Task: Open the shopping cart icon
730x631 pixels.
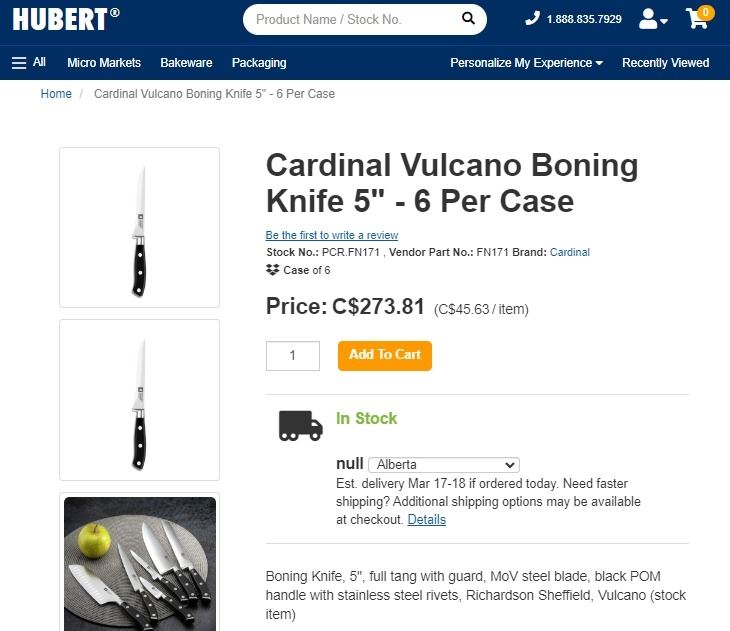Action: [x=697, y=19]
